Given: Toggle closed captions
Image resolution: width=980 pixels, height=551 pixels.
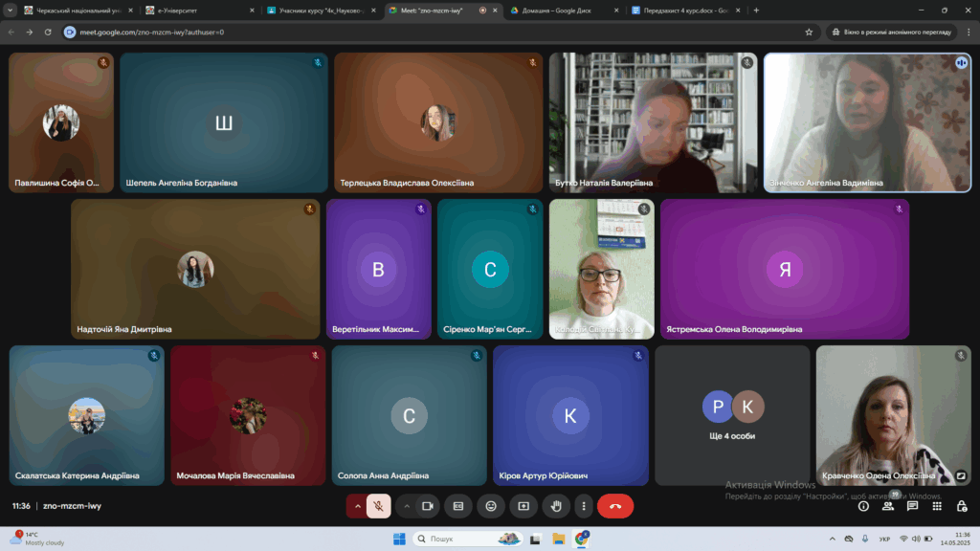Looking at the screenshot, I should [458, 505].
